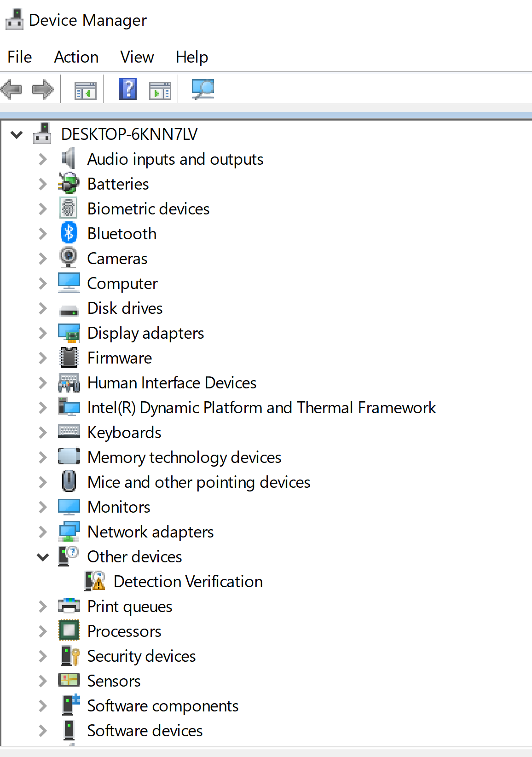Image resolution: width=532 pixels, height=757 pixels.
Task: Click the blue Help question mark icon
Action: coord(127,89)
